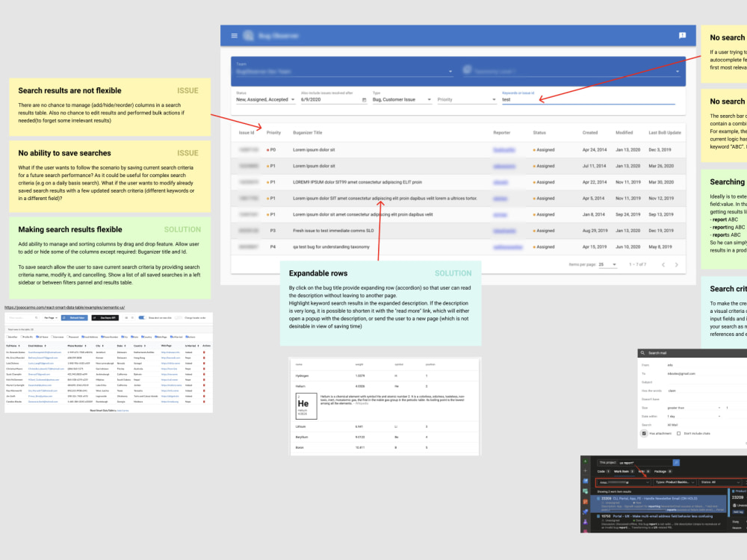Open the 'Date within 1 day' dropdown

[694, 416]
